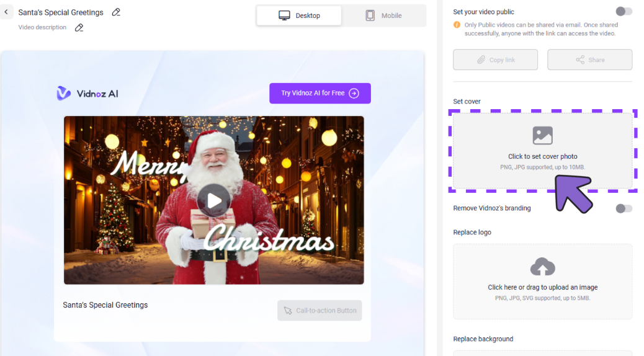
Task: Toggle Remove Vidnoz's branding switch
Action: point(624,208)
